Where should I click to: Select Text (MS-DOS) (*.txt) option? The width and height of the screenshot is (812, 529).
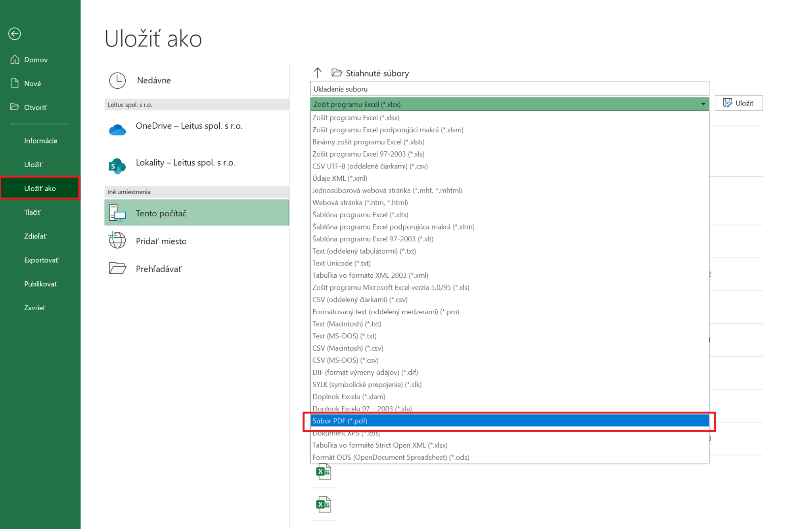(x=509, y=336)
